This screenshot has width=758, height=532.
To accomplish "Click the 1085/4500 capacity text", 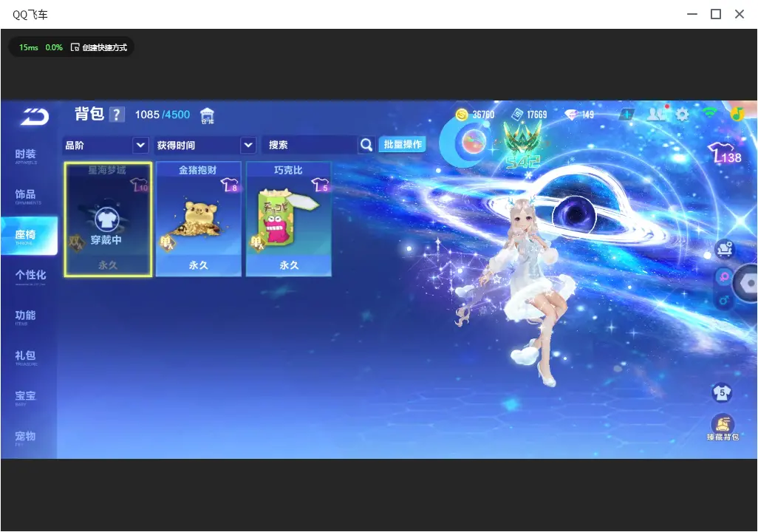I will click(x=163, y=115).
